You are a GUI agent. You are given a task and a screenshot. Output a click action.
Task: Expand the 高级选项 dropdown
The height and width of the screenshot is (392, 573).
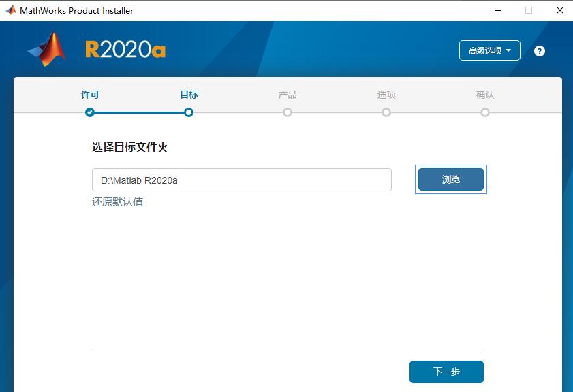coord(490,50)
